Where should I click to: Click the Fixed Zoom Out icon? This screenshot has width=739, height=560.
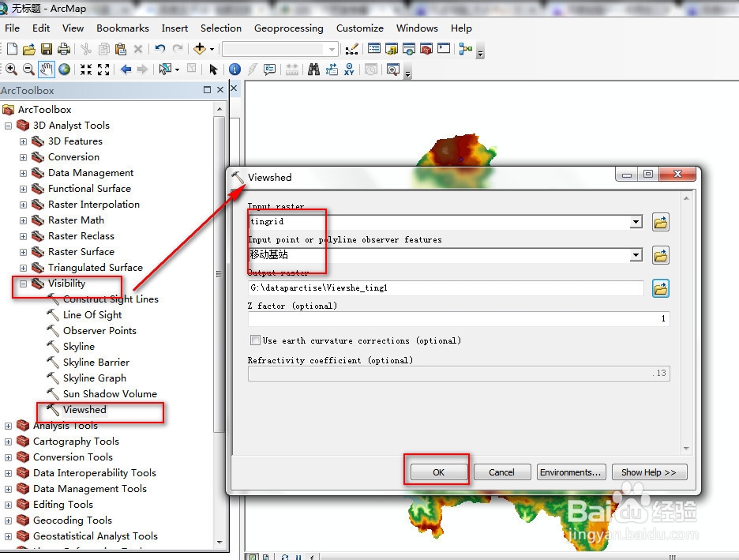tap(103, 70)
